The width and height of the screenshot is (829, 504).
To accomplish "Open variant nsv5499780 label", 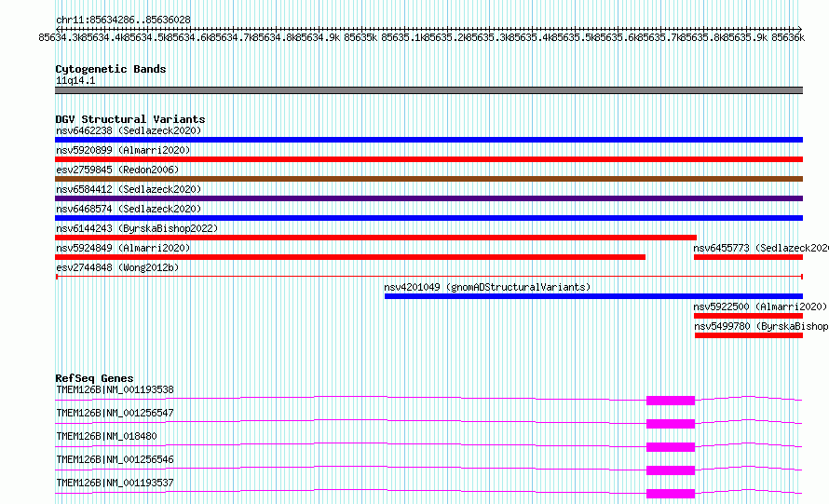I will [x=761, y=326].
